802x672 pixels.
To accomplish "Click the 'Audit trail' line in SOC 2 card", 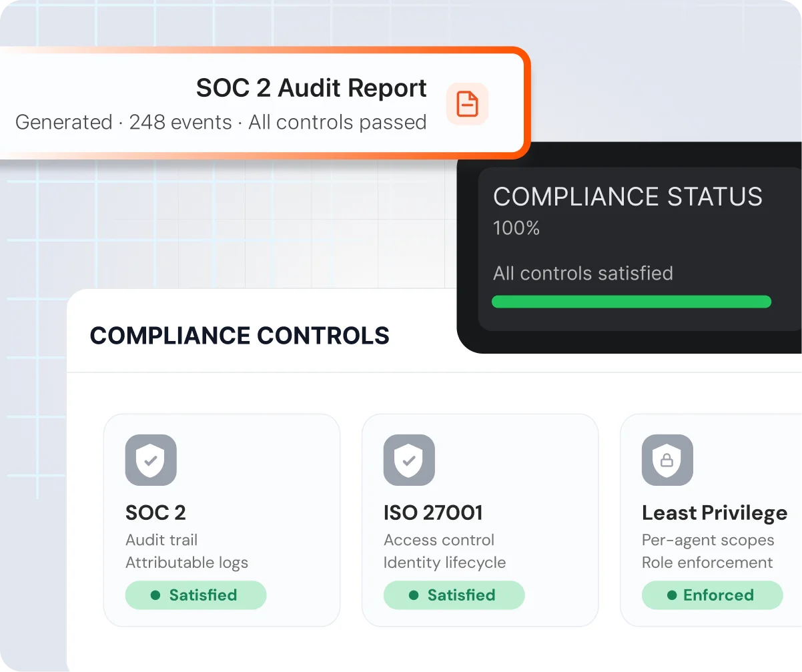I will [161, 540].
